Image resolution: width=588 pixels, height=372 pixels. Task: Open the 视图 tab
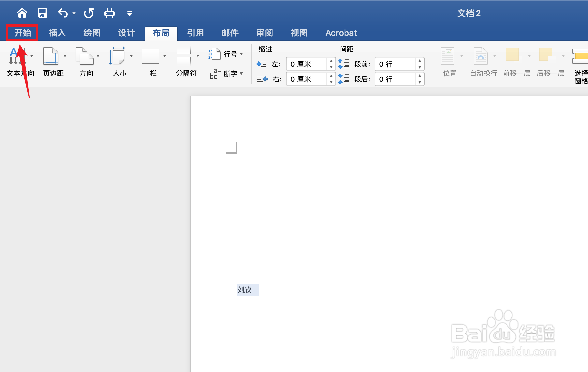pos(299,33)
